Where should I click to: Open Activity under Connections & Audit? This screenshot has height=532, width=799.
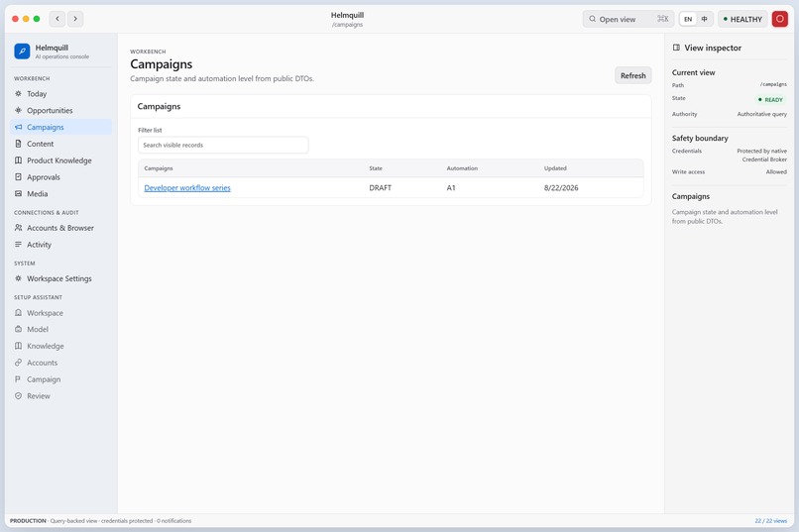60,245
